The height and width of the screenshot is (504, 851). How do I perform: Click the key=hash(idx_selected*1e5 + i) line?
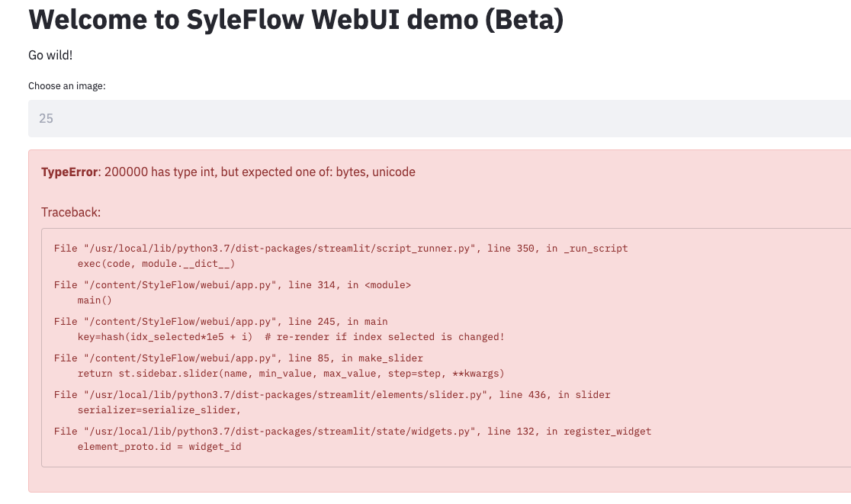(x=291, y=337)
